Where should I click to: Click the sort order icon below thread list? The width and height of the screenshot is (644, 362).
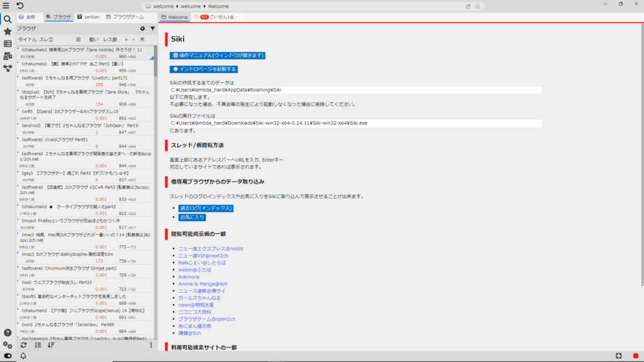(x=51, y=345)
